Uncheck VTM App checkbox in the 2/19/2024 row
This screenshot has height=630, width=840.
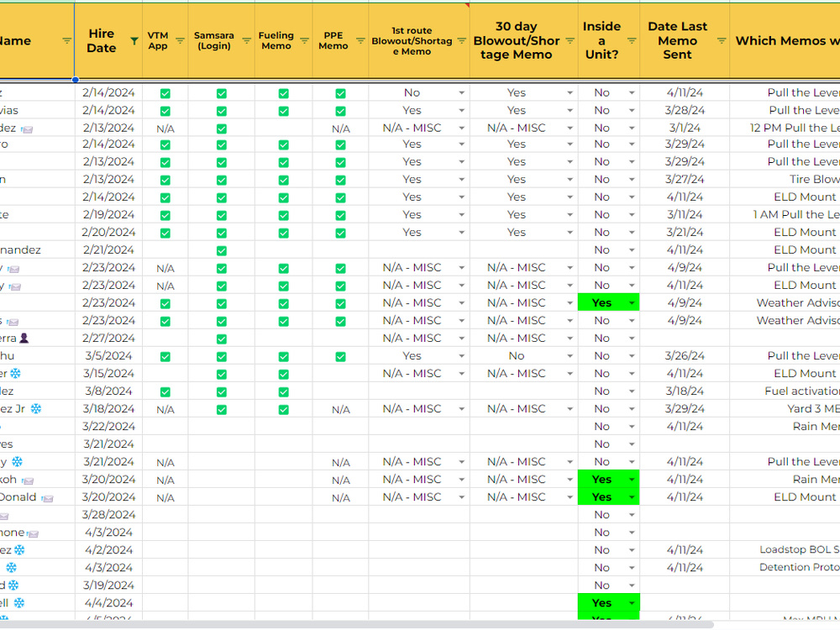click(x=165, y=215)
